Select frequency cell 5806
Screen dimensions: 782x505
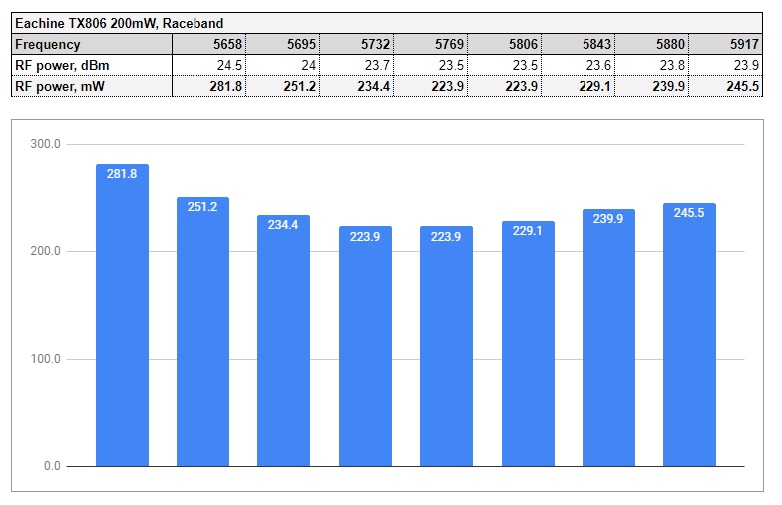pyautogui.click(x=504, y=44)
